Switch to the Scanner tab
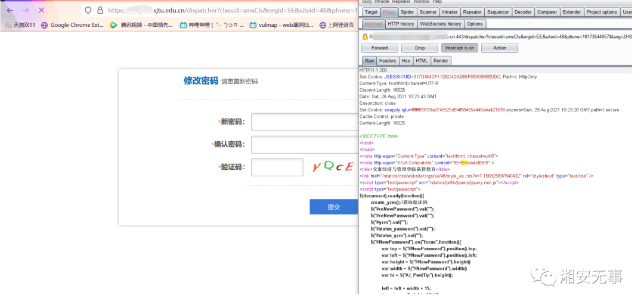Viewport: 644px width, 305px height. [x=428, y=13]
